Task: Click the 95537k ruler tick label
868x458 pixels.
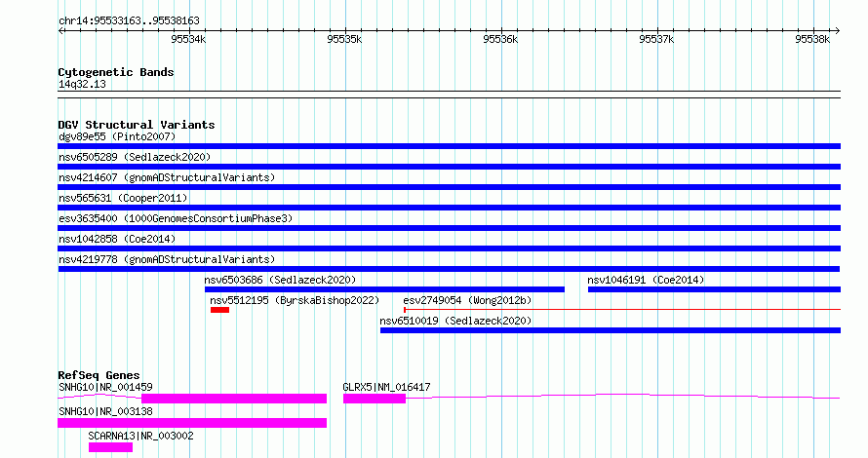Action: [x=656, y=39]
